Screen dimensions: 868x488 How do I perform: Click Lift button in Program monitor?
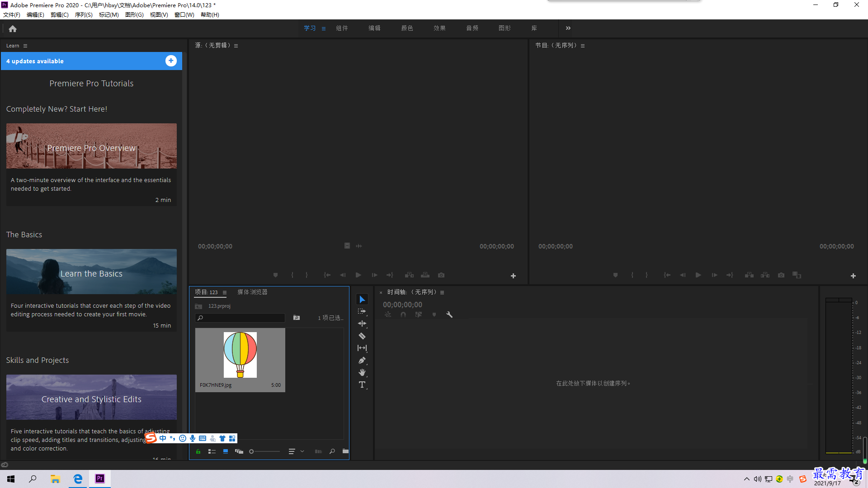tap(749, 275)
